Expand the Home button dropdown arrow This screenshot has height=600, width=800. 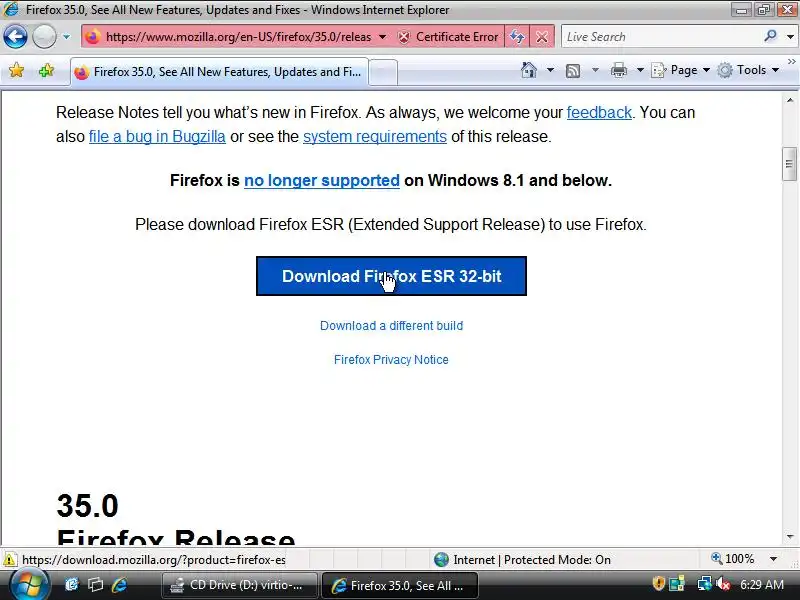point(550,70)
